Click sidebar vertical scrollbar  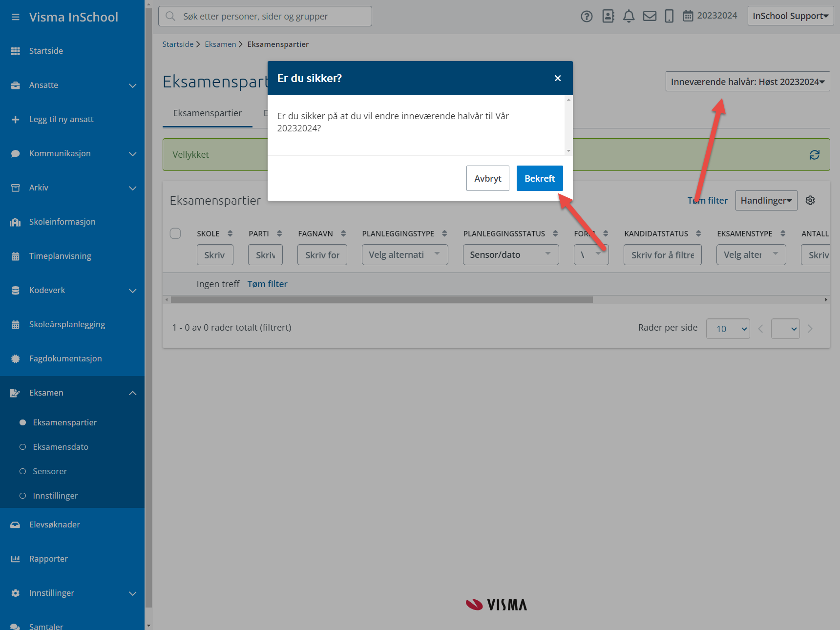coord(148,308)
